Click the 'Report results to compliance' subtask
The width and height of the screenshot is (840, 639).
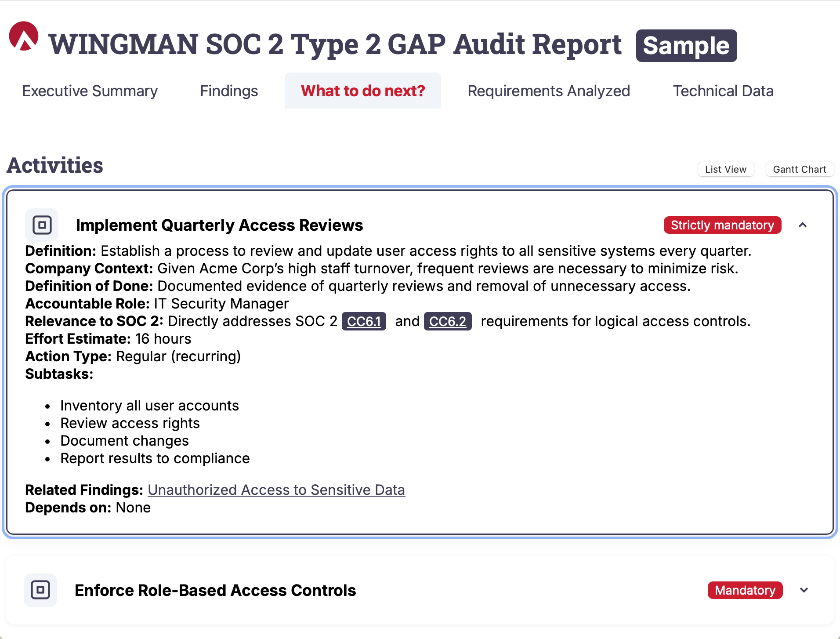(x=155, y=458)
